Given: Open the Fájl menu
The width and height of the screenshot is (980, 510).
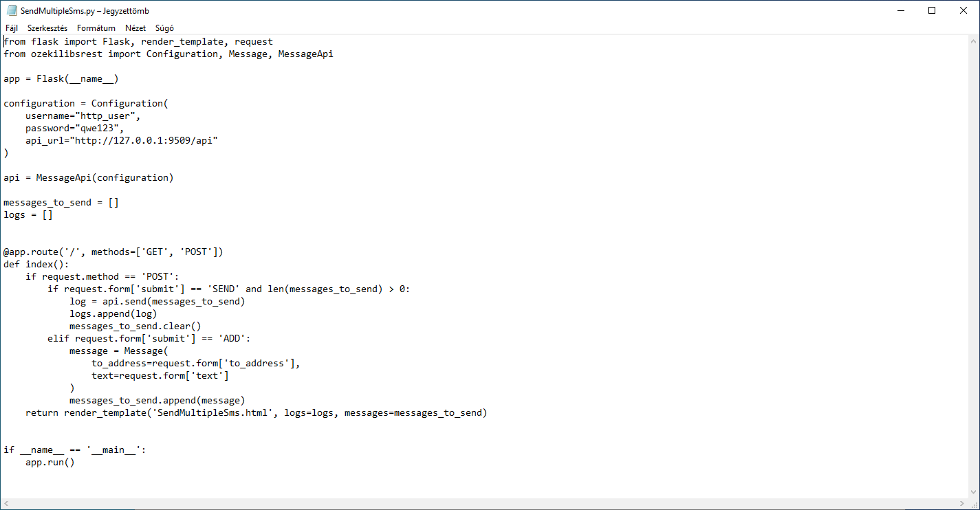Looking at the screenshot, I should tap(12, 28).
